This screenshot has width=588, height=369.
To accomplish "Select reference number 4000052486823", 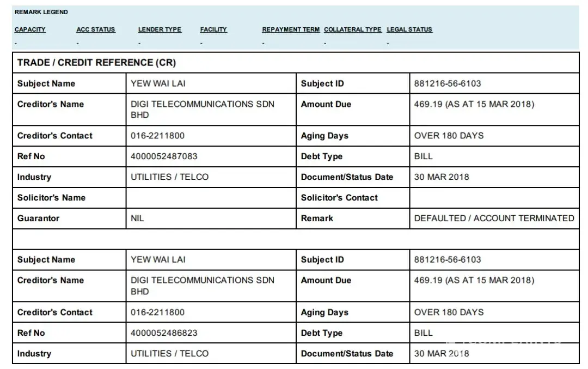I will tap(164, 333).
